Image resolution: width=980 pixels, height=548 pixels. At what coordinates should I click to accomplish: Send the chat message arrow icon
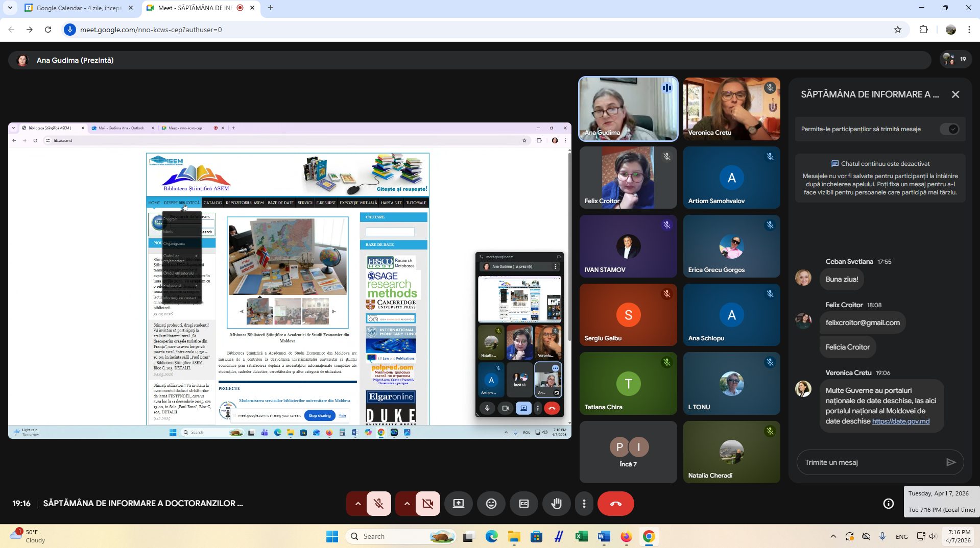click(950, 462)
